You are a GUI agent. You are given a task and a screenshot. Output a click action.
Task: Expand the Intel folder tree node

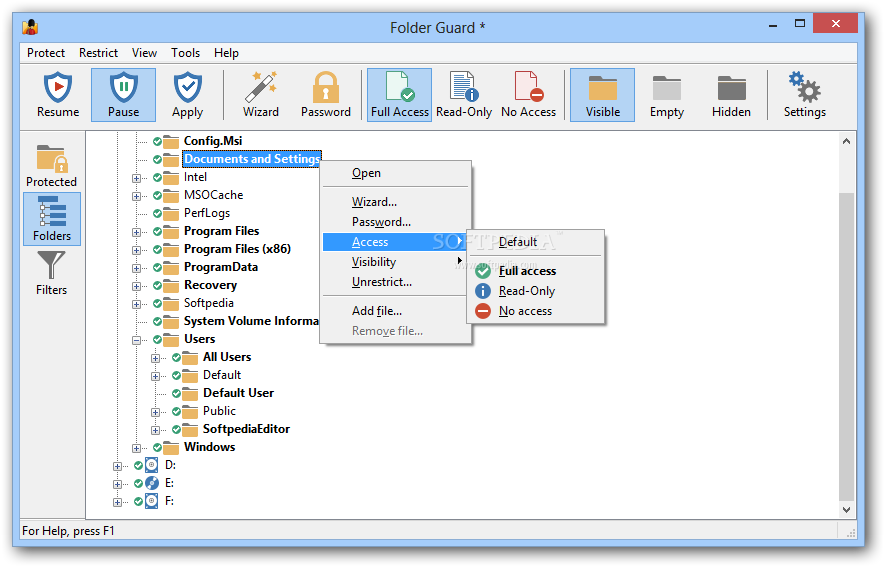(x=137, y=178)
